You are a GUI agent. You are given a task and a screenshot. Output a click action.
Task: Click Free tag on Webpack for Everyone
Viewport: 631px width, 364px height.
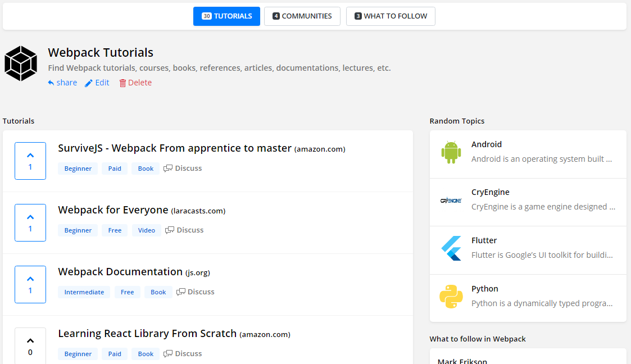pos(115,230)
